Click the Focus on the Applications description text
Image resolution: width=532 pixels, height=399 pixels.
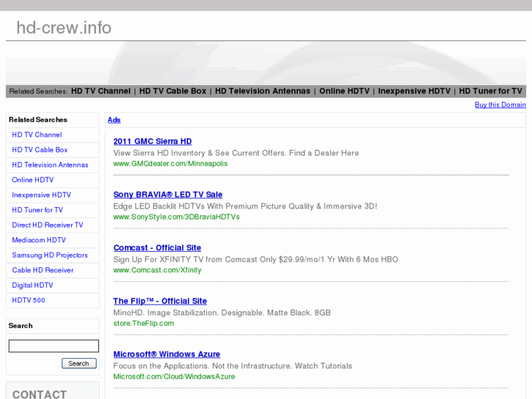(233, 366)
